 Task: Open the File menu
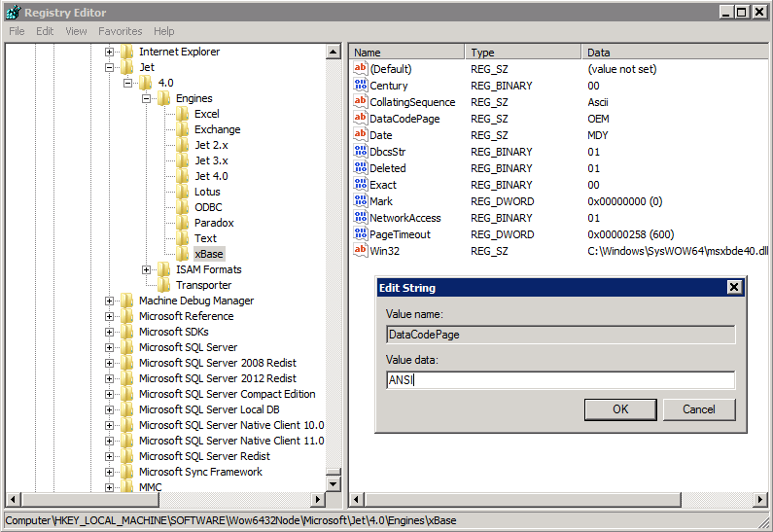coord(17,31)
